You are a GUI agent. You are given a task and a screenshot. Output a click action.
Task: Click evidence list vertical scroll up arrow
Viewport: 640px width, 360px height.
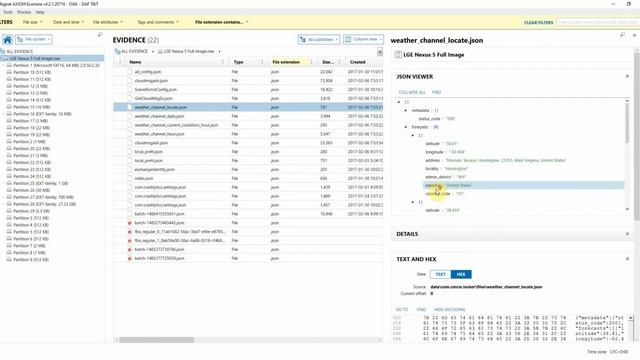[x=380, y=51]
